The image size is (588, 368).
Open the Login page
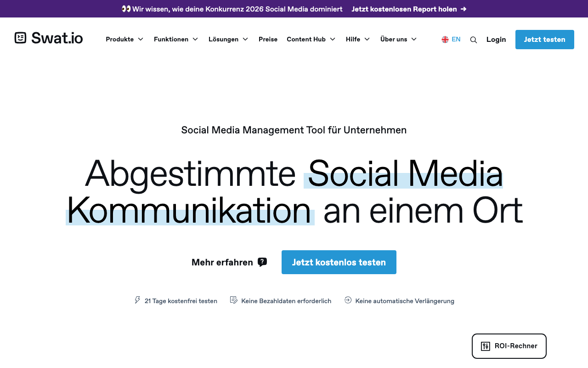tap(496, 40)
